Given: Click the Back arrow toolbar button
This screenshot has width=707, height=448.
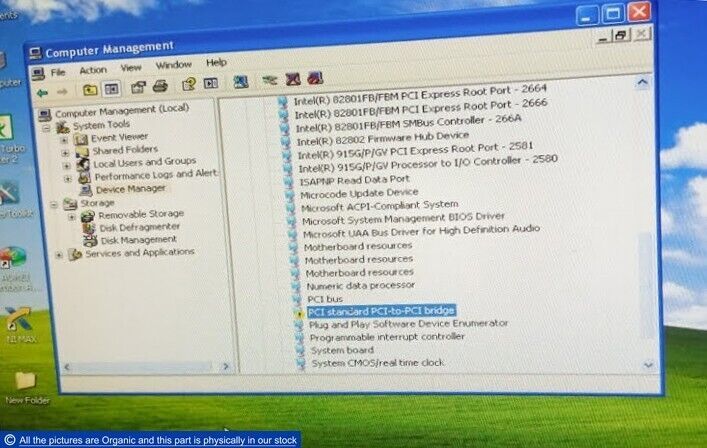Looking at the screenshot, I should (x=42, y=93).
